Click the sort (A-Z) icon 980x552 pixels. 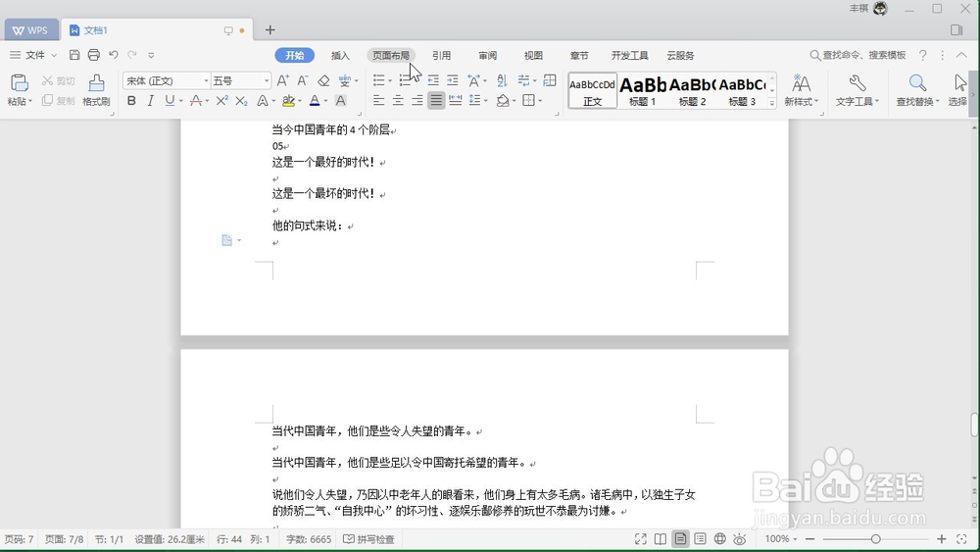(x=502, y=80)
